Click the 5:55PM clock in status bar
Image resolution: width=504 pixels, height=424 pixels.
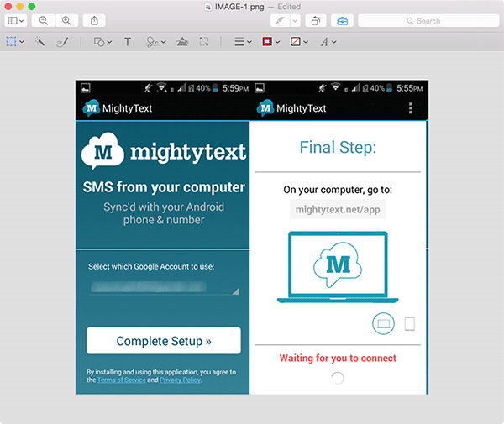click(x=410, y=88)
